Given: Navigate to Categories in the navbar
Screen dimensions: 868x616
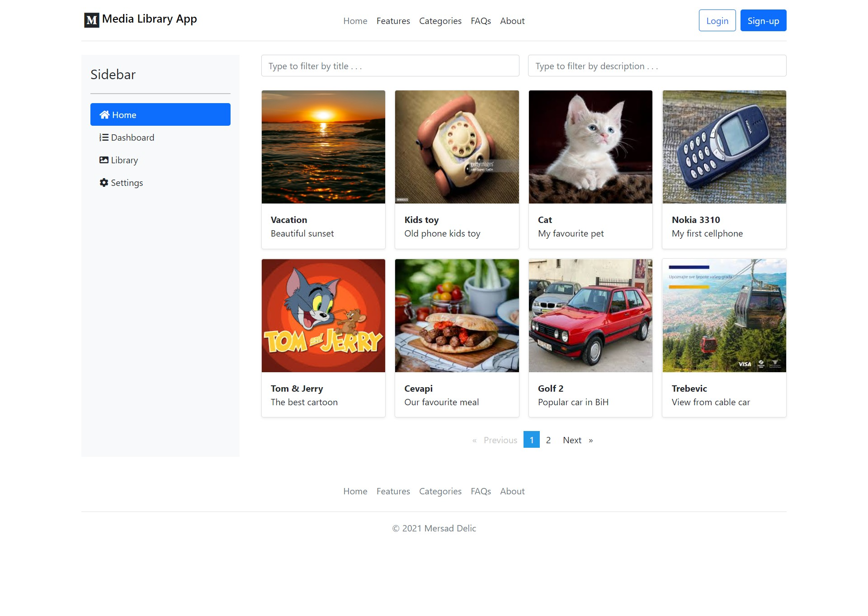Looking at the screenshot, I should pos(440,21).
